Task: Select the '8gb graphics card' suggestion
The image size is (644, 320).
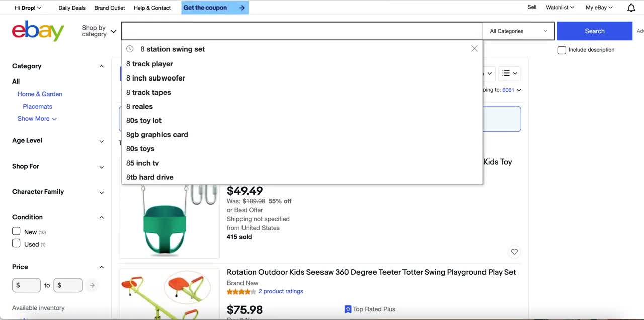Action: 157,134
